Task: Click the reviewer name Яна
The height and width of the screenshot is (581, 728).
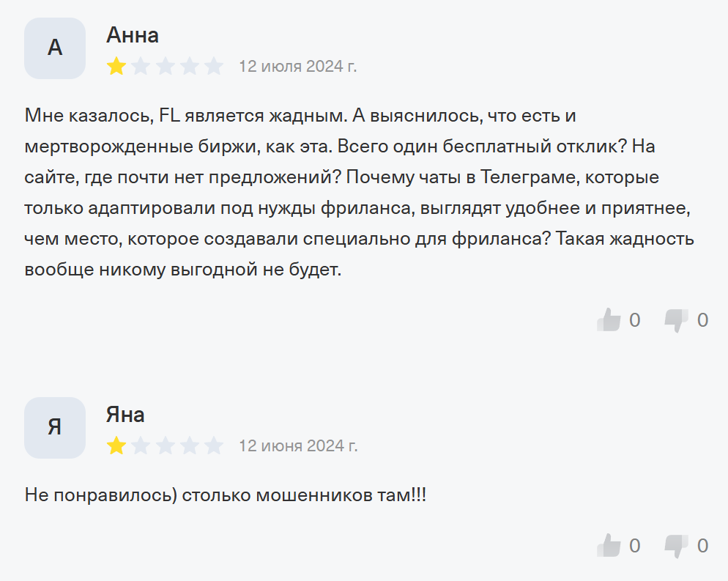Action: coord(126,415)
